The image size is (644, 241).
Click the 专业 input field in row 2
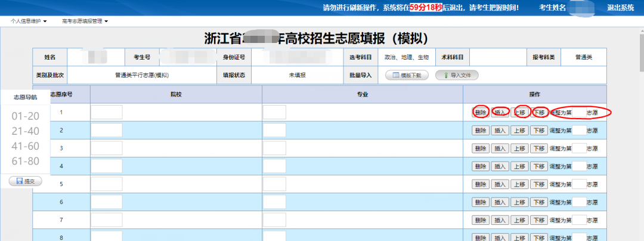(274, 130)
